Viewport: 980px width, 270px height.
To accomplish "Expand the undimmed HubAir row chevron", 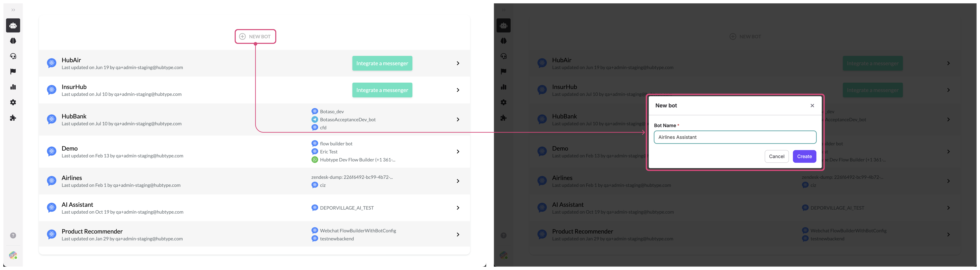I will click(x=458, y=63).
